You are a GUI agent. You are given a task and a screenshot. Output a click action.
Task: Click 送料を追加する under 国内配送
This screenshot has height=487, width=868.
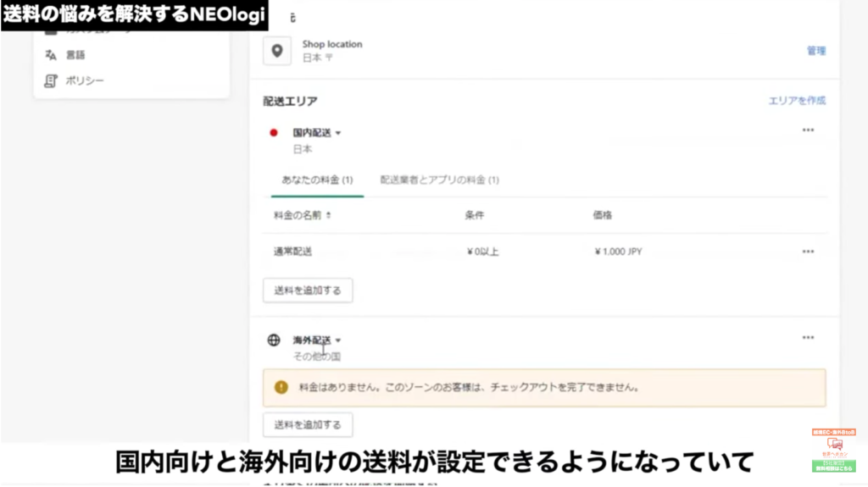pyautogui.click(x=308, y=291)
